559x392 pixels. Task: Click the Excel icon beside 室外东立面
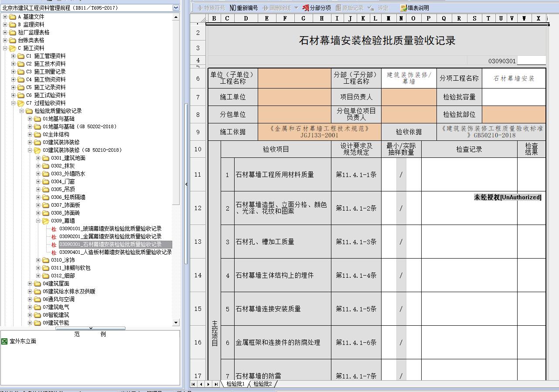(x=4, y=341)
